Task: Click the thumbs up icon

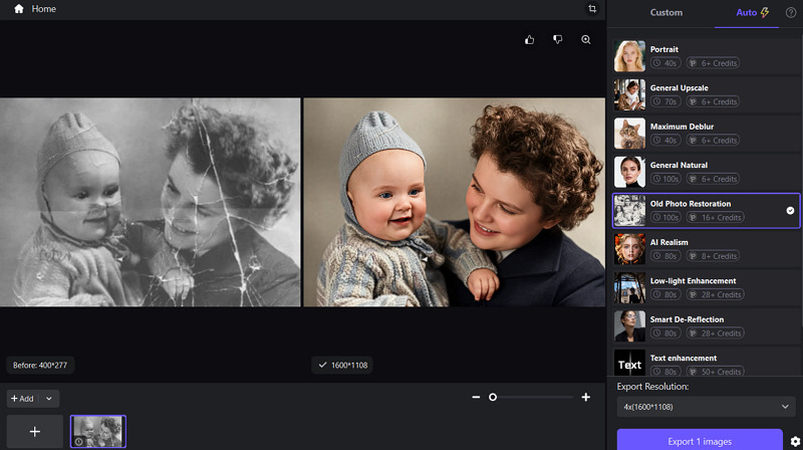Action: pyautogui.click(x=530, y=40)
